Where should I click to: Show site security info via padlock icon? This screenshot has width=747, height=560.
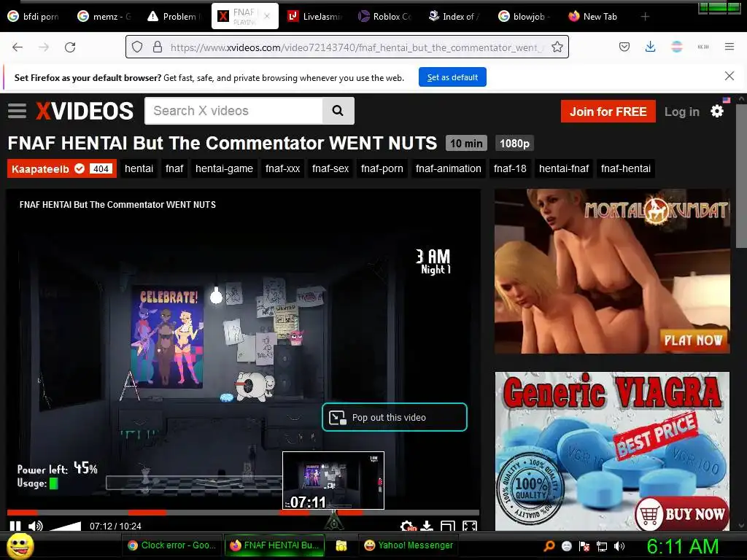coord(158,47)
